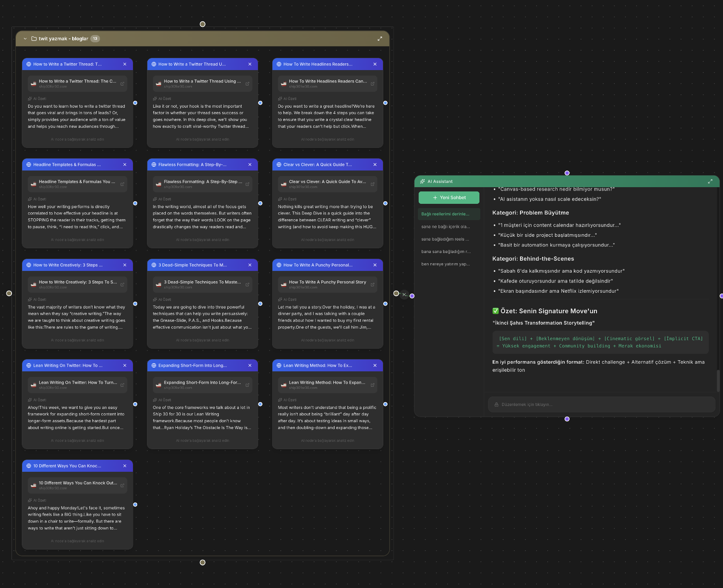Select the "ben nereye yatırım yap..." chat
723x588 pixels.
[x=445, y=264]
